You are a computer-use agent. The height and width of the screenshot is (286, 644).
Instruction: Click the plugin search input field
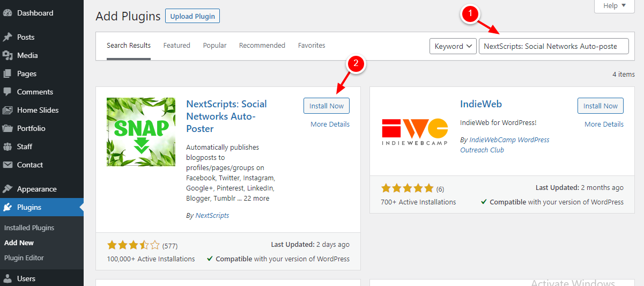point(553,46)
